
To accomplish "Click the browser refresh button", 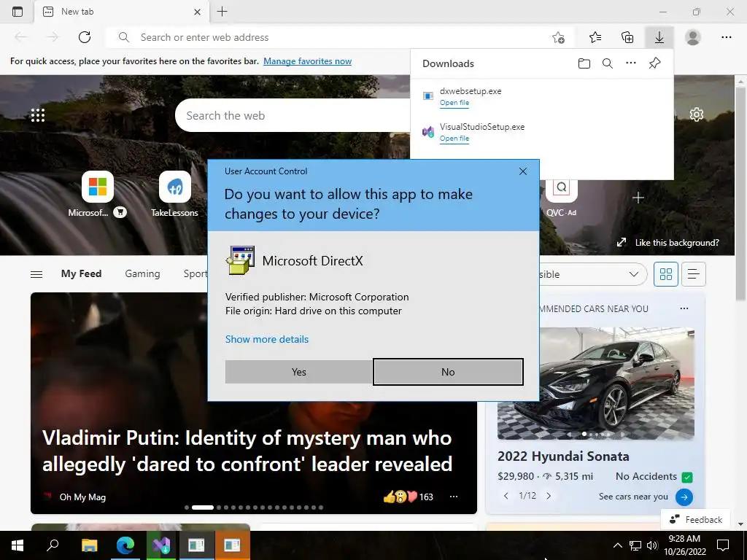I will pyautogui.click(x=85, y=37).
